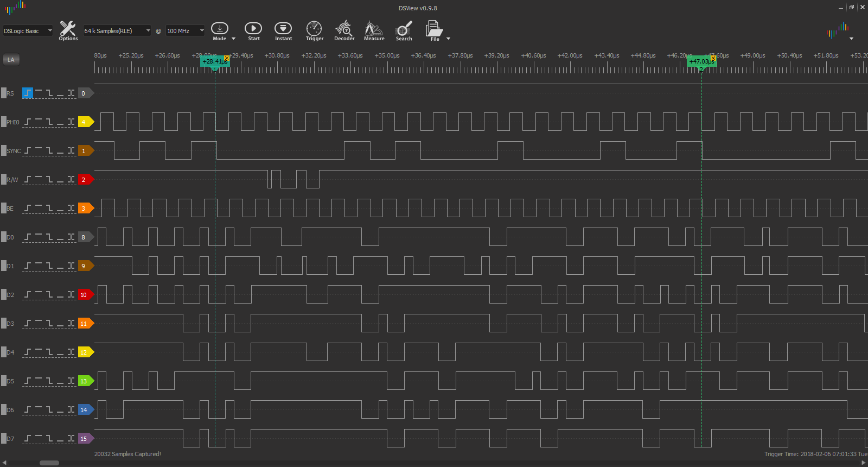Open the Measure panel
Image resolution: width=868 pixels, height=467 pixels.
(374, 31)
